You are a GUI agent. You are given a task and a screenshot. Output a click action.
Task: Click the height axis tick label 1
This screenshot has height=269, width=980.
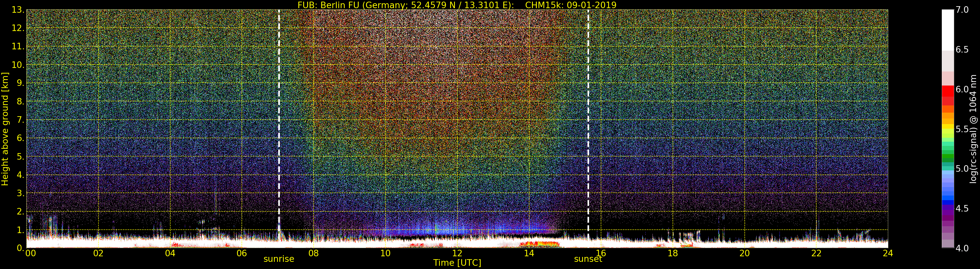pyautogui.click(x=21, y=230)
